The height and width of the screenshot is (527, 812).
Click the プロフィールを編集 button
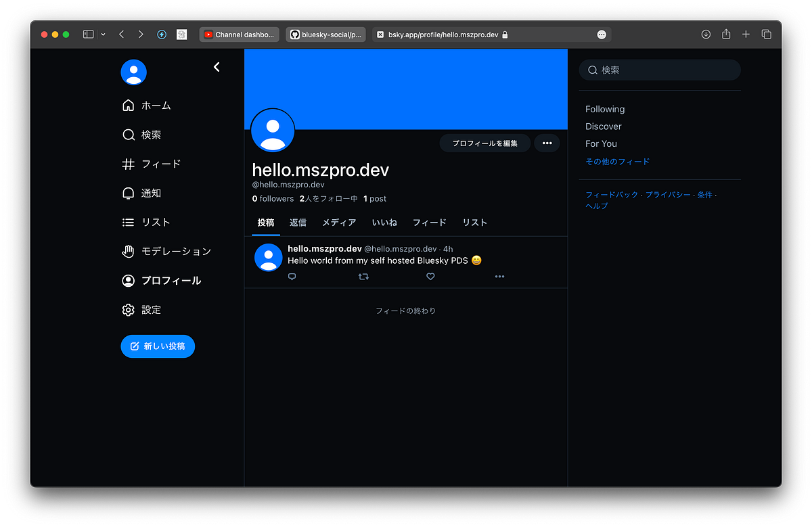(x=484, y=143)
